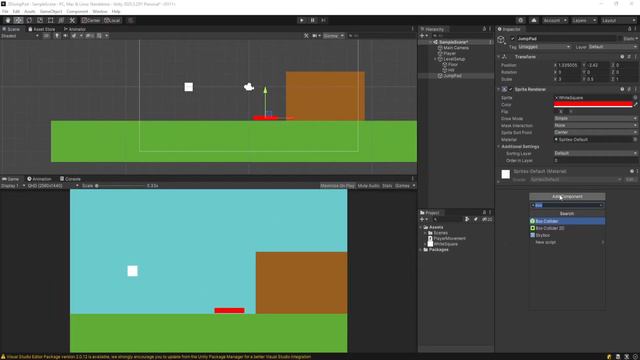
Task: Open the Layers dropdown
Action: point(584,20)
